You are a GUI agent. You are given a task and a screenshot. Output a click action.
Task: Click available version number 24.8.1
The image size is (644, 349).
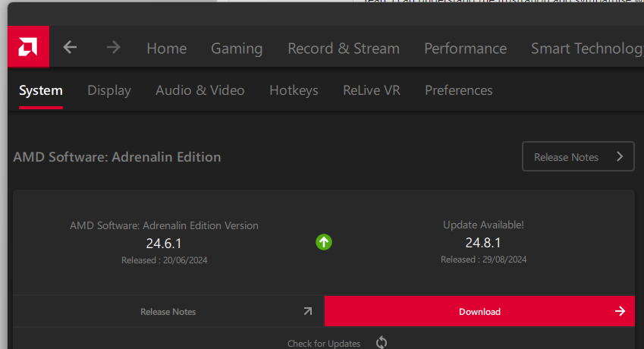click(483, 243)
